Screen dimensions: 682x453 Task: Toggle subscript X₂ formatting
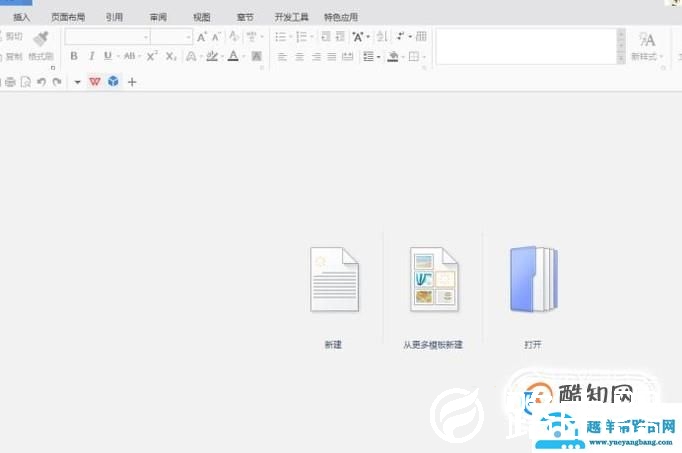[171, 56]
